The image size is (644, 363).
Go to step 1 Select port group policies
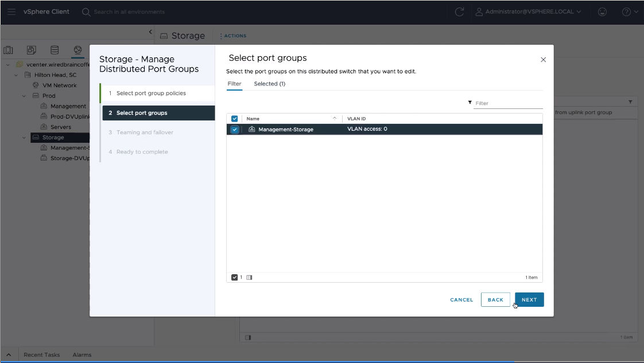(x=151, y=93)
